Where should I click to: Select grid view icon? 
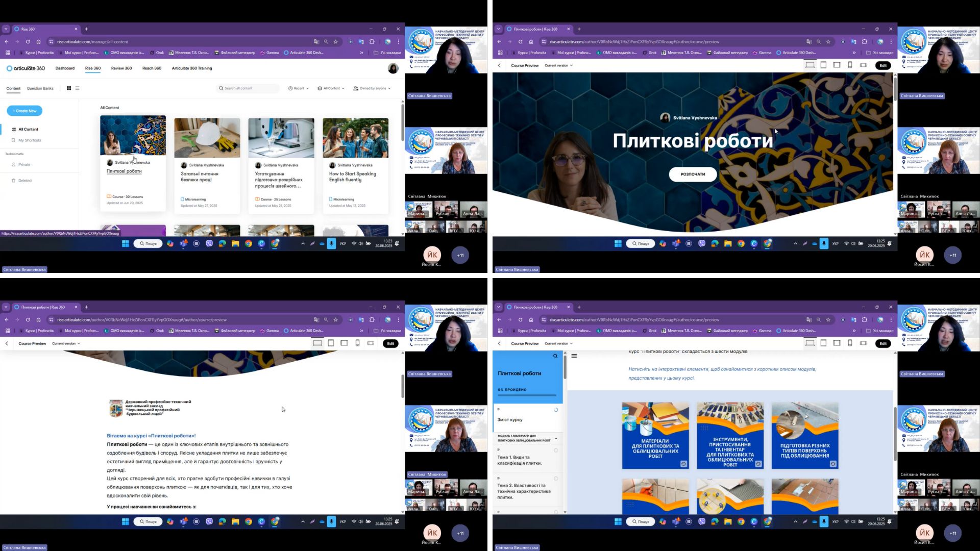(x=69, y=88)
